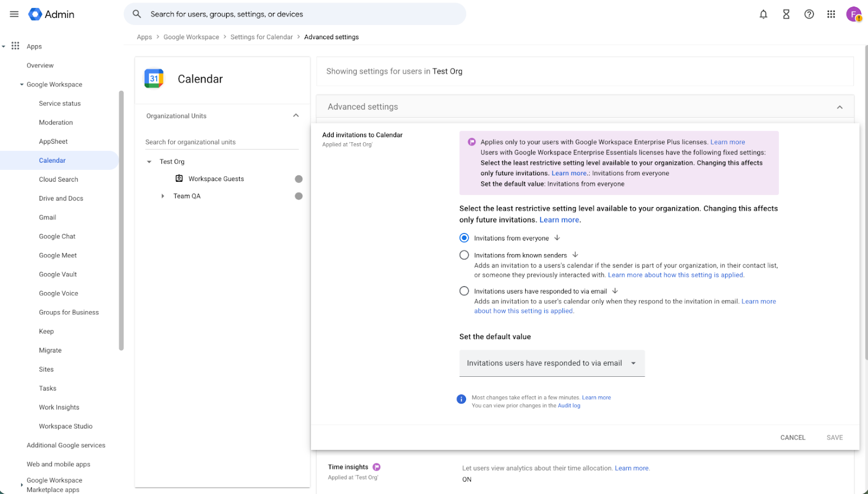Open the help question mark icon
Viewport: 868px width, 494px height.
click(809, 14)
